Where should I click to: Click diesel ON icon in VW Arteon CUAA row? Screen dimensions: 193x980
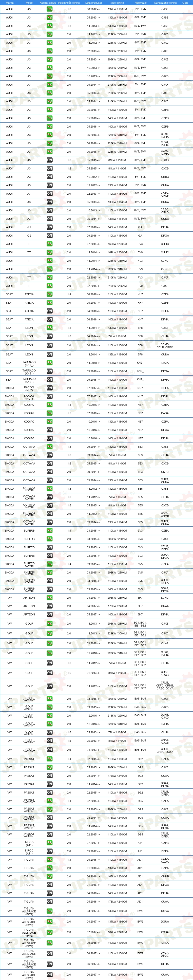50,606
